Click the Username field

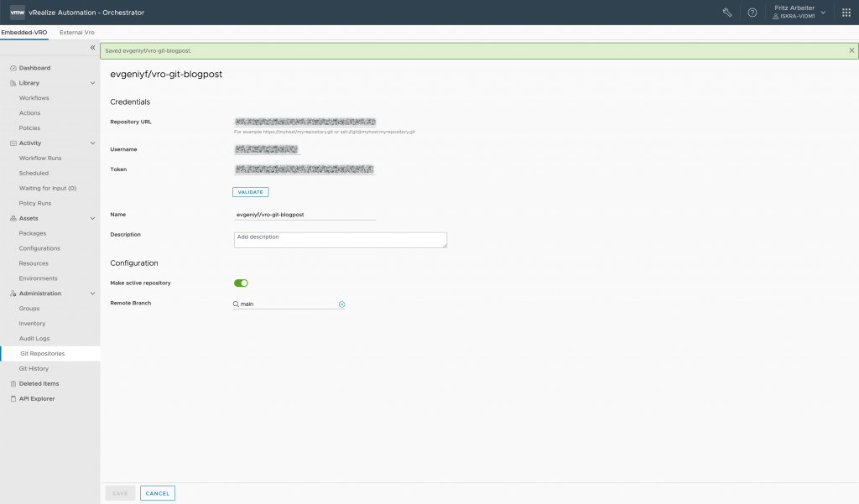pyautogui.click(x=267, y=149)
